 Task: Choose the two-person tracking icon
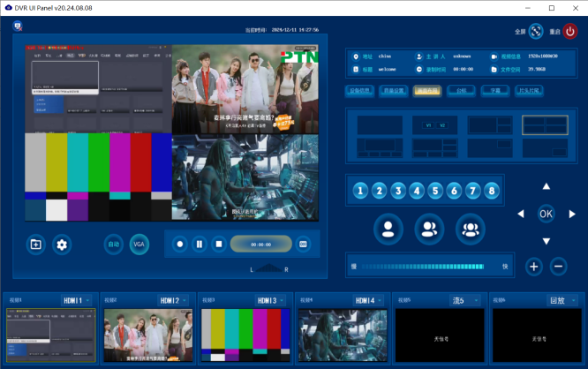point(429,230)
